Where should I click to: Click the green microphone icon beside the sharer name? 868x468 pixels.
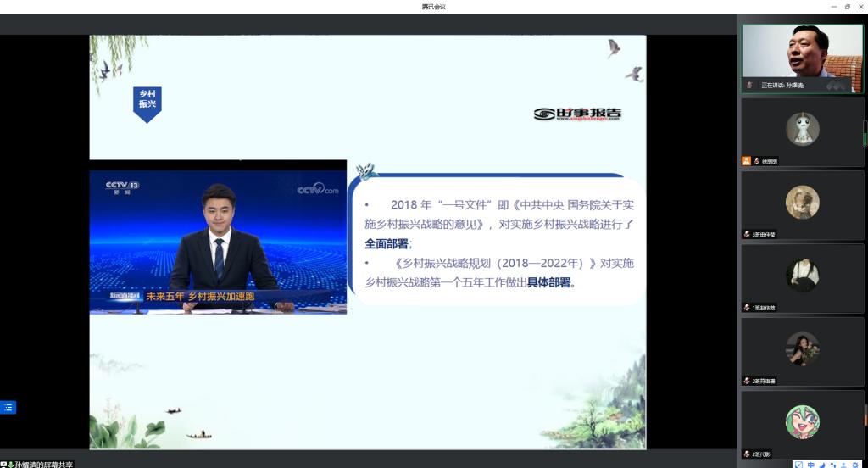11,464
